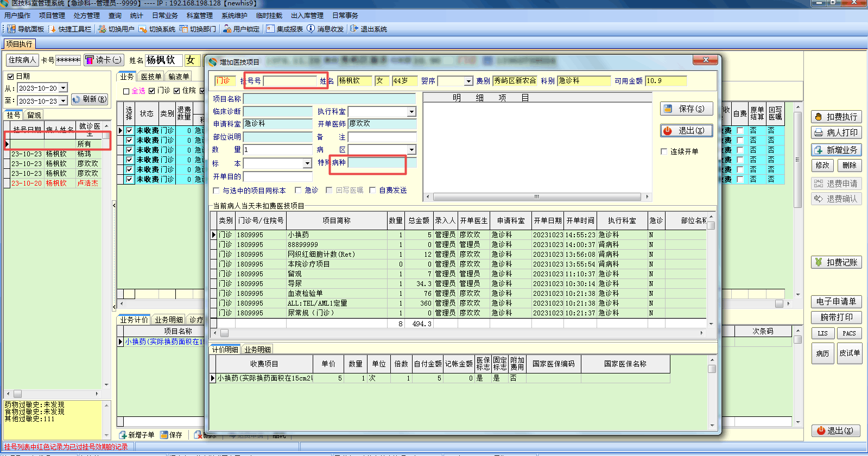Switch to dialog 业务明细 tab
This screenshot has width=868, height=456.
click(257, 350)
